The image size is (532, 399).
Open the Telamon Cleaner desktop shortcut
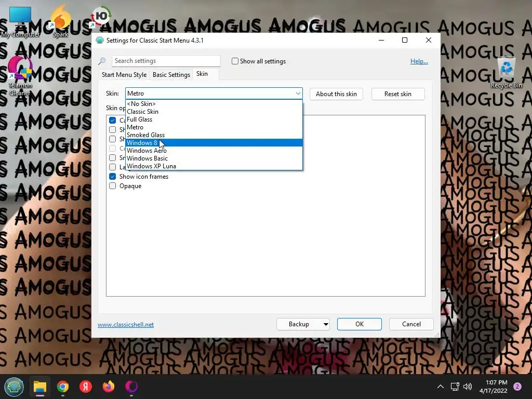coord(20,75)
